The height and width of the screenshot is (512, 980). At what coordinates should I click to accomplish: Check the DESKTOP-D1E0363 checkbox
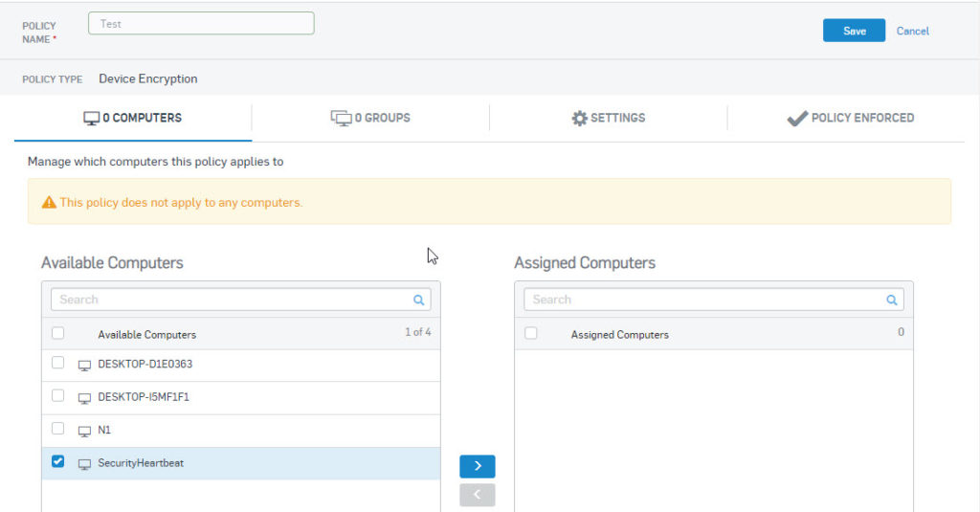(x=58, y=363)
